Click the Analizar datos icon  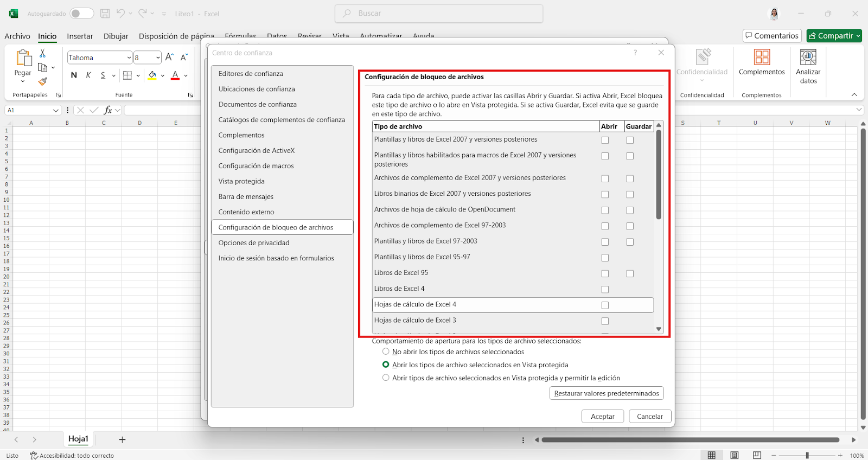tap(808, 57)
